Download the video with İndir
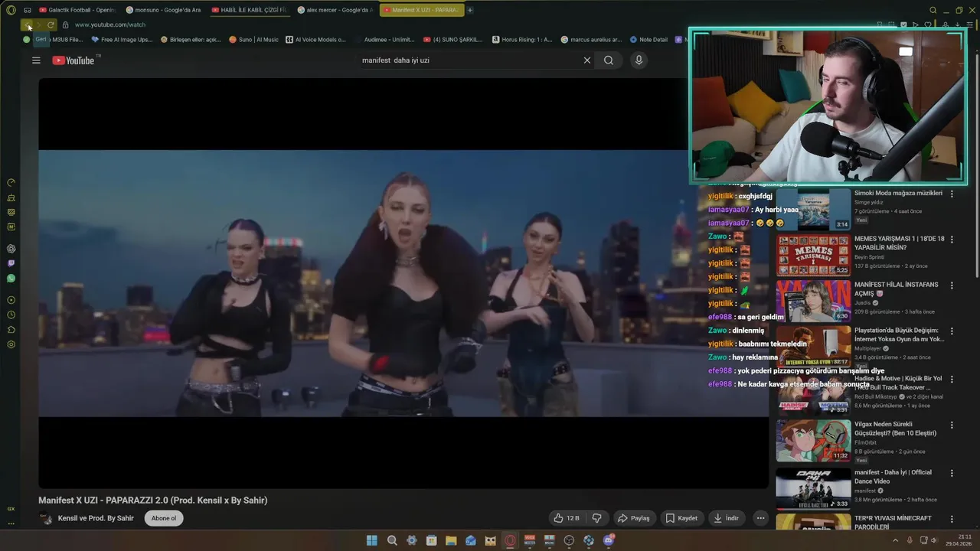This screenshot has height=551, width=980. [x=727, y=518]
